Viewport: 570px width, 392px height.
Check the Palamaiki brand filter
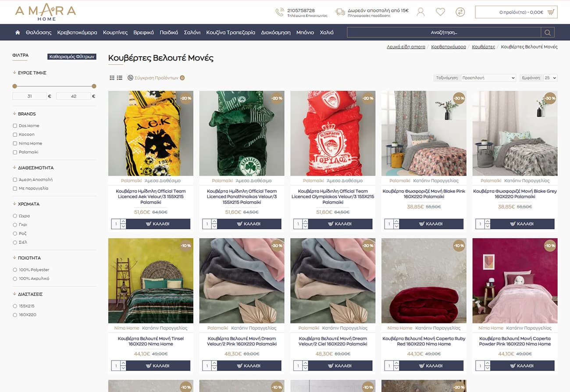pyautogui.click(x=15, y=152)
